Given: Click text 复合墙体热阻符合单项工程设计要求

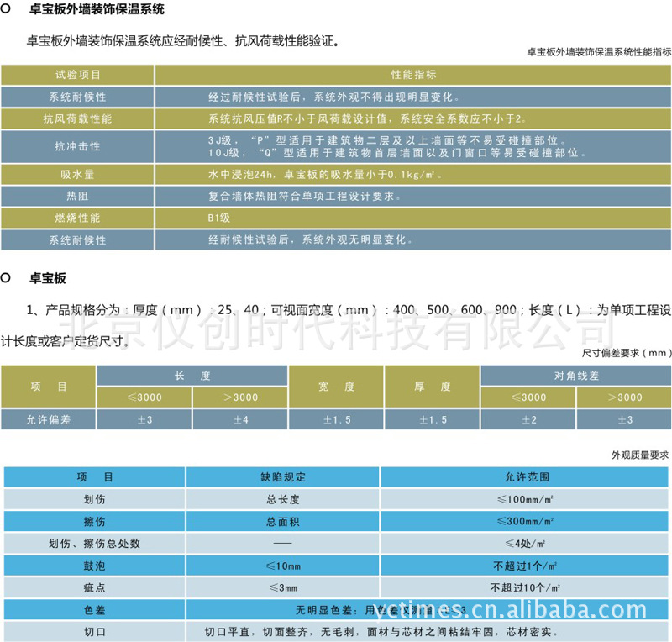Looking at the screenshot, I should click(x=304, y=197).
